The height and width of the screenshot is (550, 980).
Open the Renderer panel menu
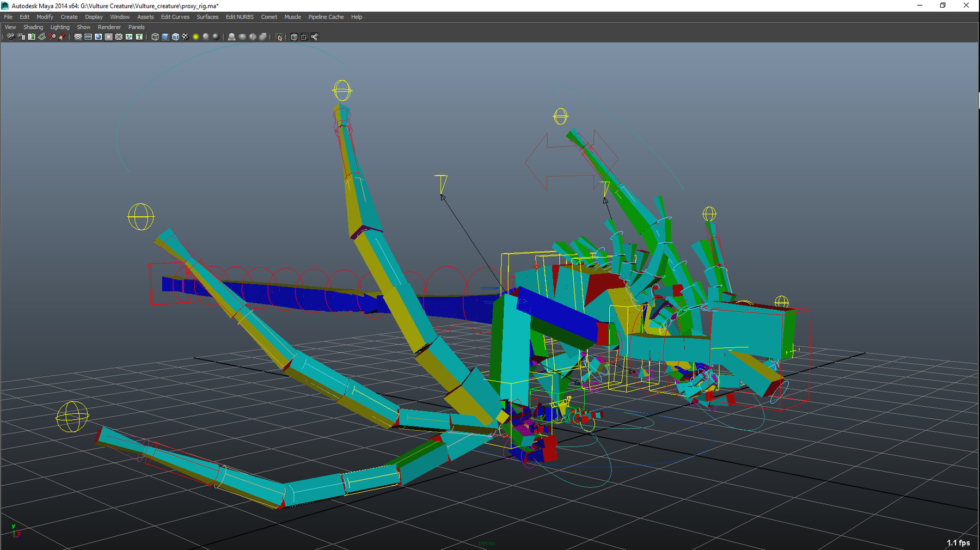(109, 27)
